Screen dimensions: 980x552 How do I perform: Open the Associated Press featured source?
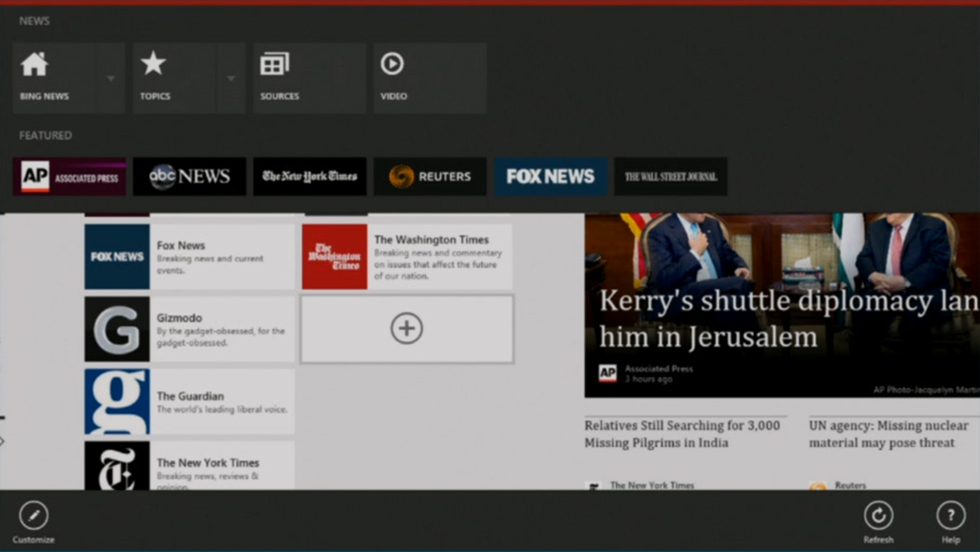[69, 177]
